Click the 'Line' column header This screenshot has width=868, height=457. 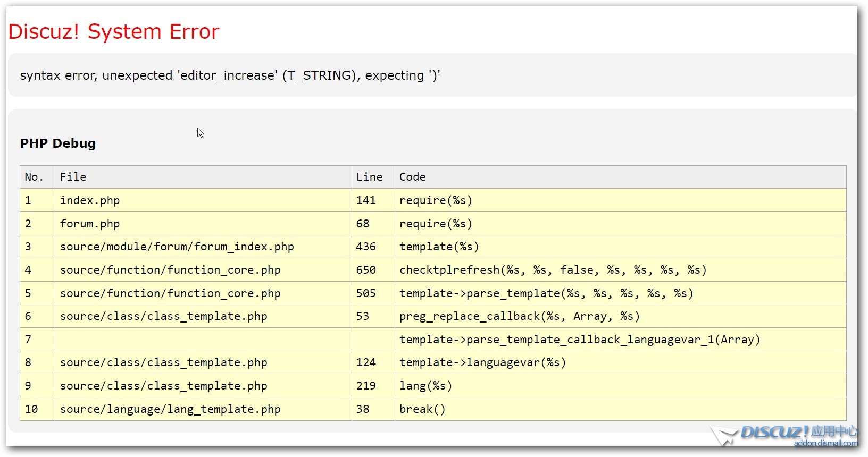click(373, 177)
